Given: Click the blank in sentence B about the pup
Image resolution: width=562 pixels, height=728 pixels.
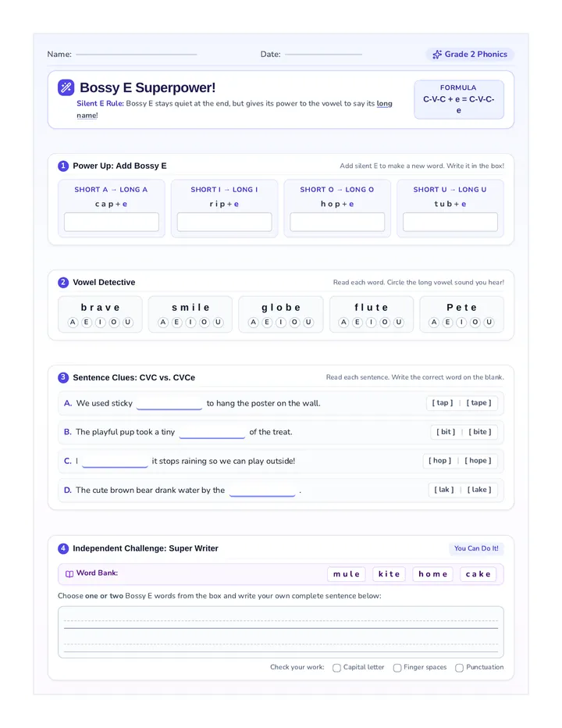Looking at the screenshot, I should [212, 433].
